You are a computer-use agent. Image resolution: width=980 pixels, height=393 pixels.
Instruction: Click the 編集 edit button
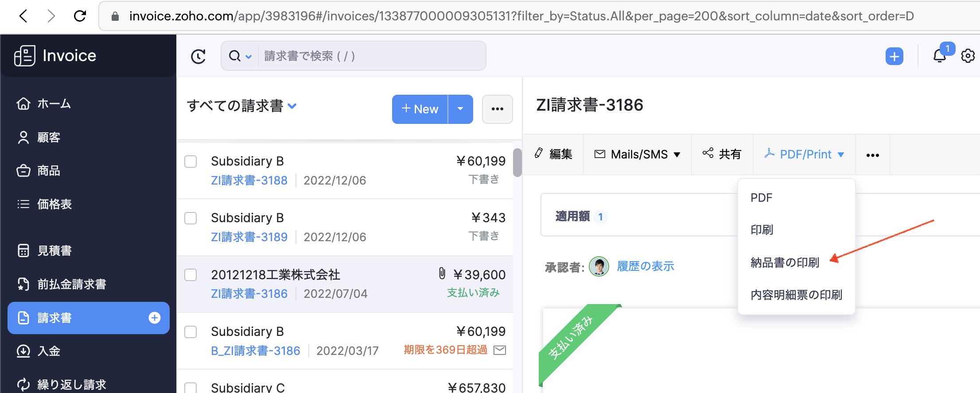pyautogui.click(x=553, y=154)
